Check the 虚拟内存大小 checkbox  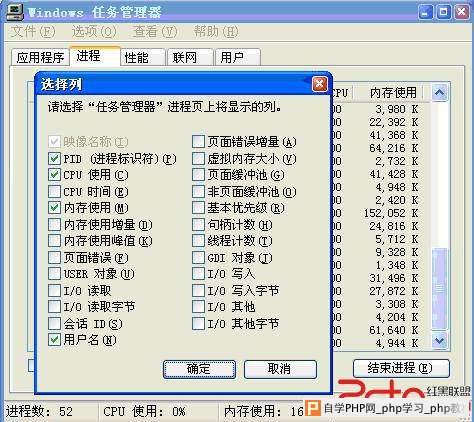click(198, 158)
